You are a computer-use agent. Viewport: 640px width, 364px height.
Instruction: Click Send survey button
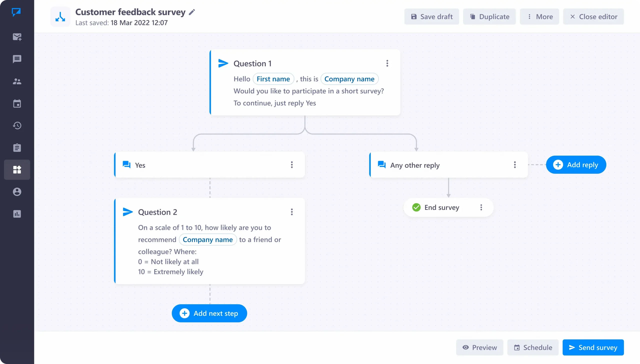[593, 347]
